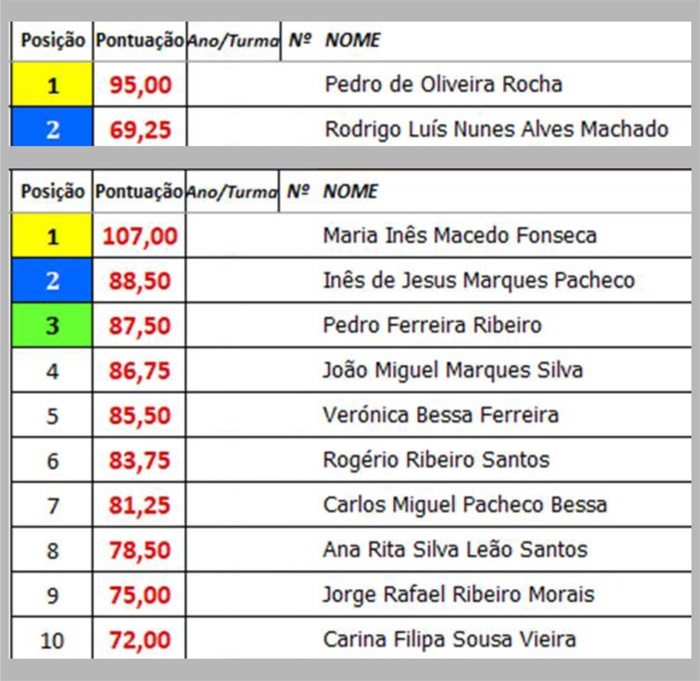Click NOME header above Maria Inês Macedo Fonseca
Image resolution: width=700 pixels, height=681 pixels.
351,191
